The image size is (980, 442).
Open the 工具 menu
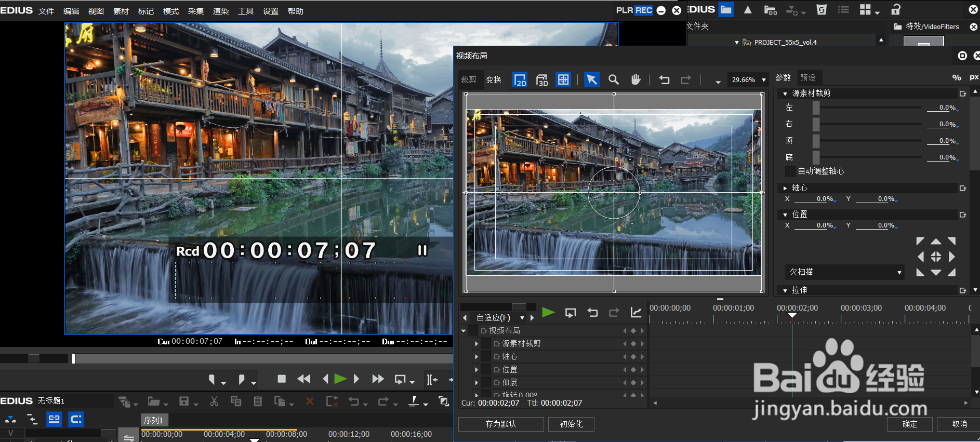246,11
